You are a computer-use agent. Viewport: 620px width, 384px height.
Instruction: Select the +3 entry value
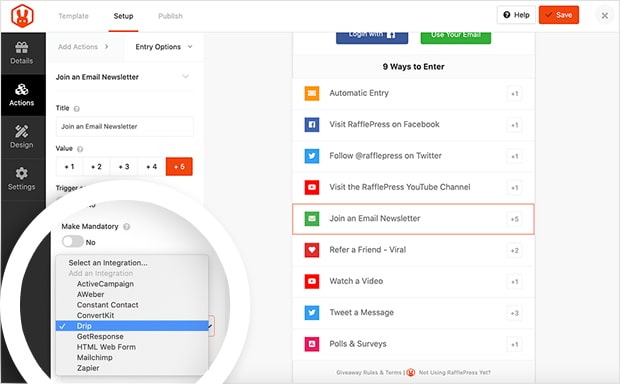click(124, 166)
